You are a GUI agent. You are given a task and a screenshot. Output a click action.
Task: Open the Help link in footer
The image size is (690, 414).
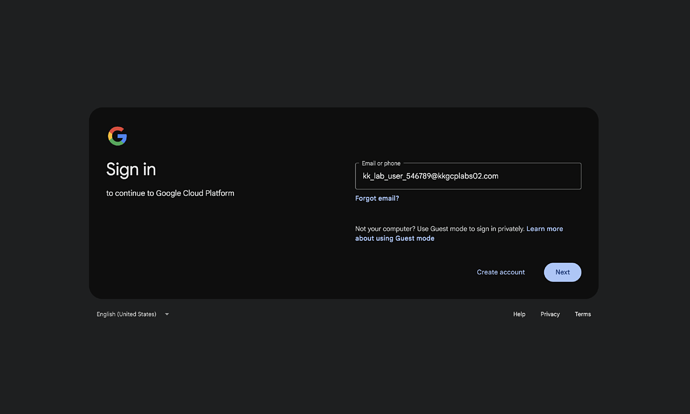point(519,314)
